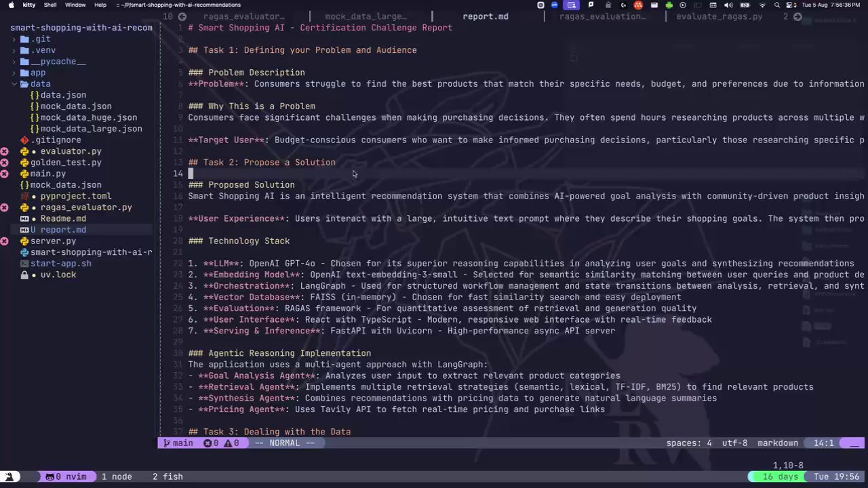This screenshot has height=488, width=868.
Task: Click the .venv folder icon
Action: [24, 50]
